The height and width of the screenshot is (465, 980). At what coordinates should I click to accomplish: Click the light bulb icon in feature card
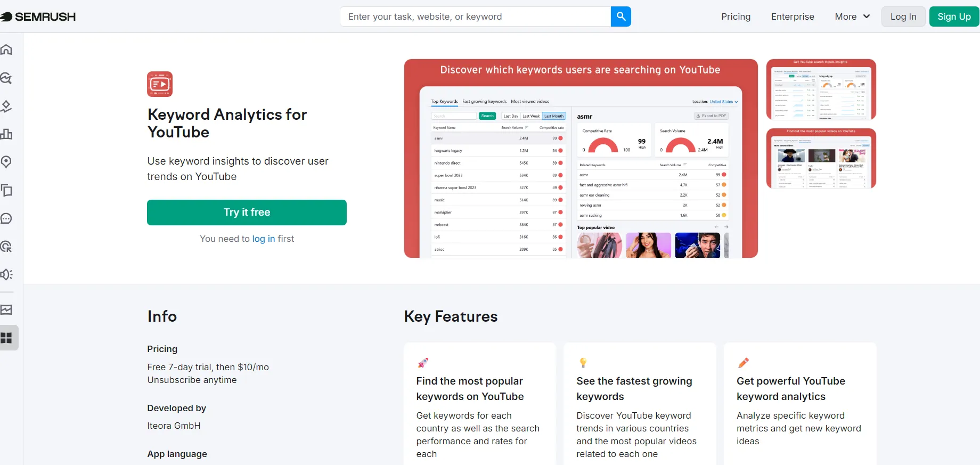pos(583,363)
